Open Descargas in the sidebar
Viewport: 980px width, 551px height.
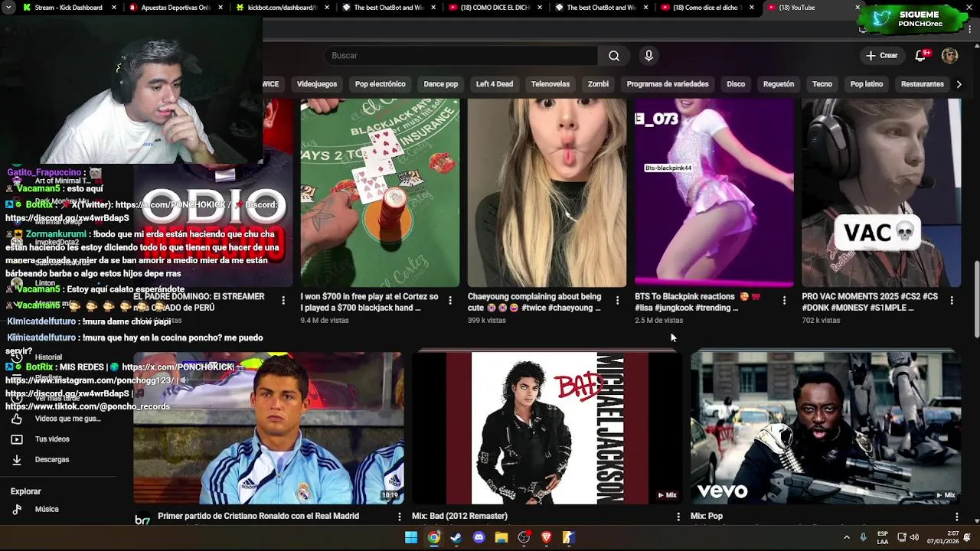[x=52, y=460]
